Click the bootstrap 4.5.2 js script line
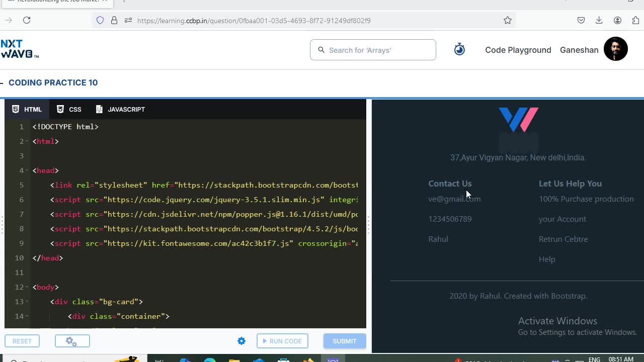Viewport: 644px width, 362px height. [x=204, y=229]
